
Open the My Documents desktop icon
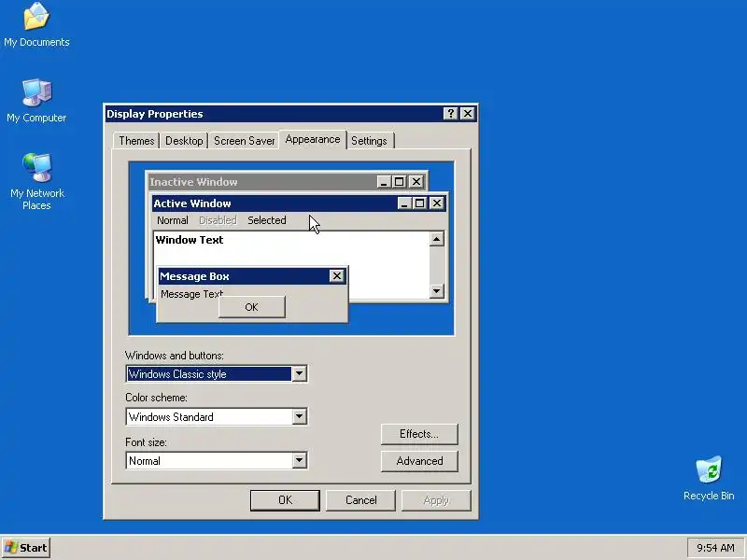point(36,25)
